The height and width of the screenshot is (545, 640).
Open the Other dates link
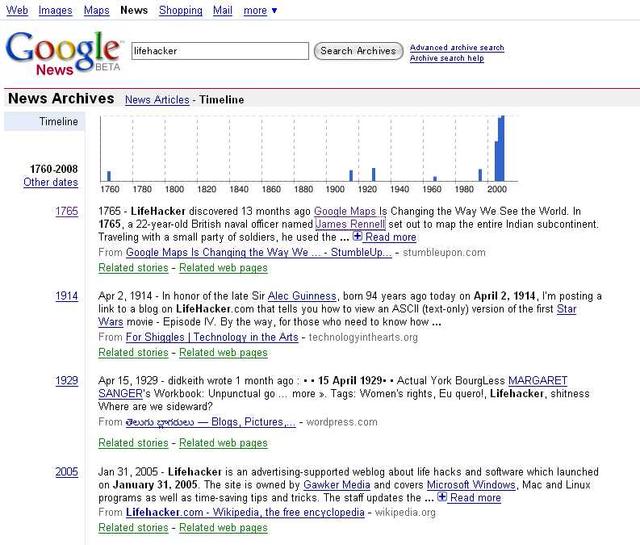51,182
